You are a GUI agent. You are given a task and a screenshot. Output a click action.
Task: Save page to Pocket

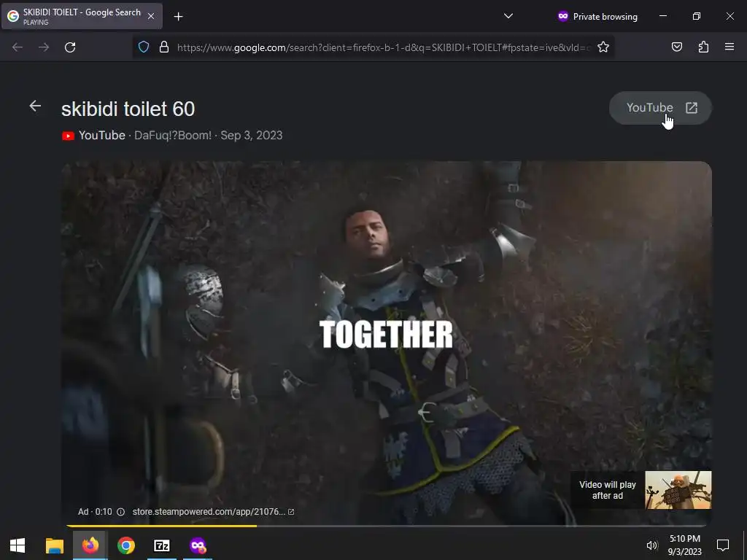tap(677, 47)
